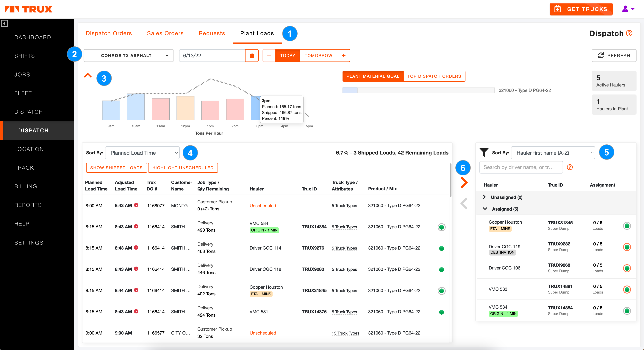Click status indicator for Cooper Houston hauler
644x350 pixels.
coord(627,226)
